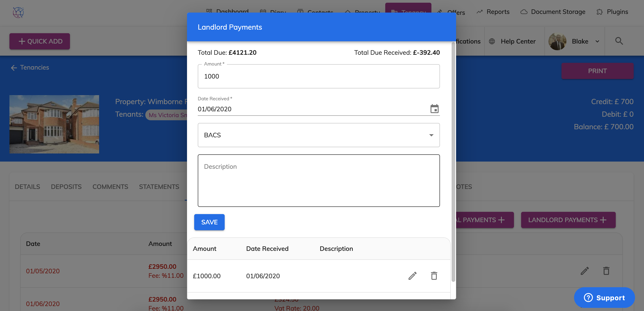Image resolution: width=644 pixels, height=311 pixels.
Task: Edit the £1000.00 payment entry
Action: [412, 276]
